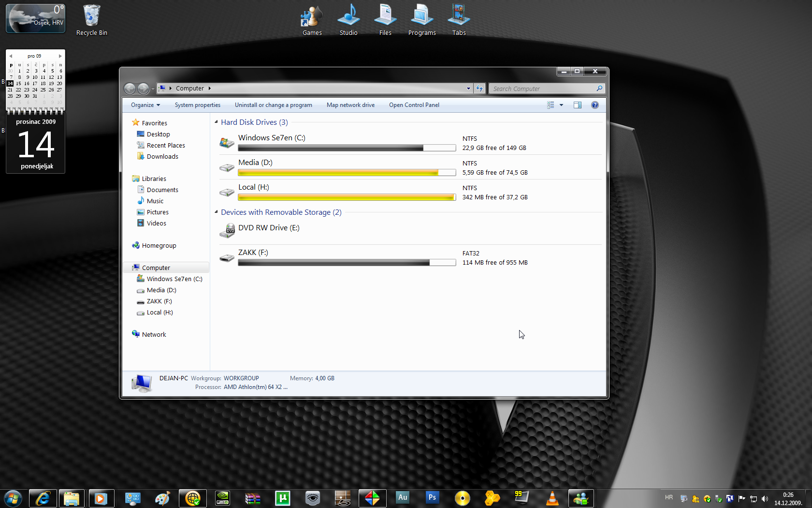
Task: Select the Media (D:) drive in main pane
Action: 410,167
